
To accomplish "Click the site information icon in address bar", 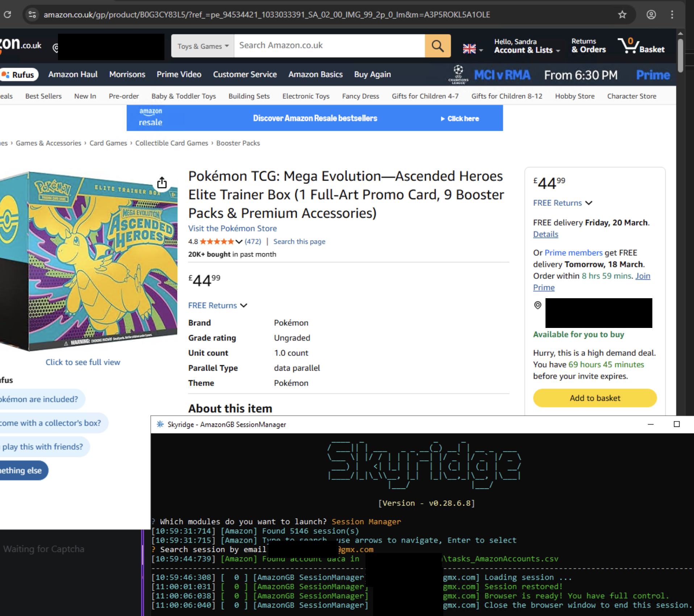I will (x=32, y=14).
